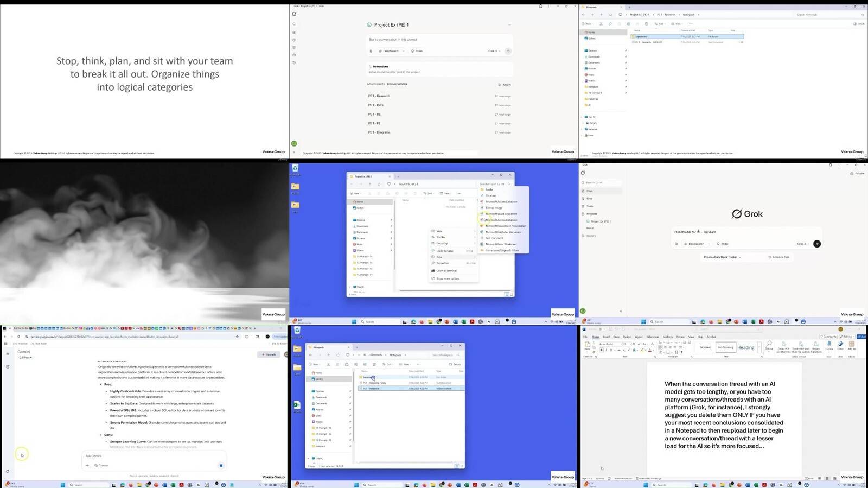Click the Bold icon in the Word ribbon
Screen dimensions: 868x488
[601, 350]
